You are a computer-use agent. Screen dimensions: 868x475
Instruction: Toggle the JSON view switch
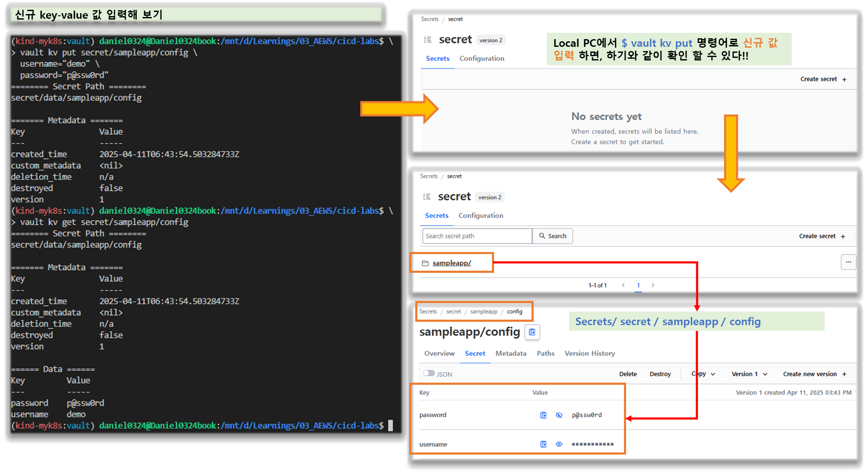pos(429,373)
